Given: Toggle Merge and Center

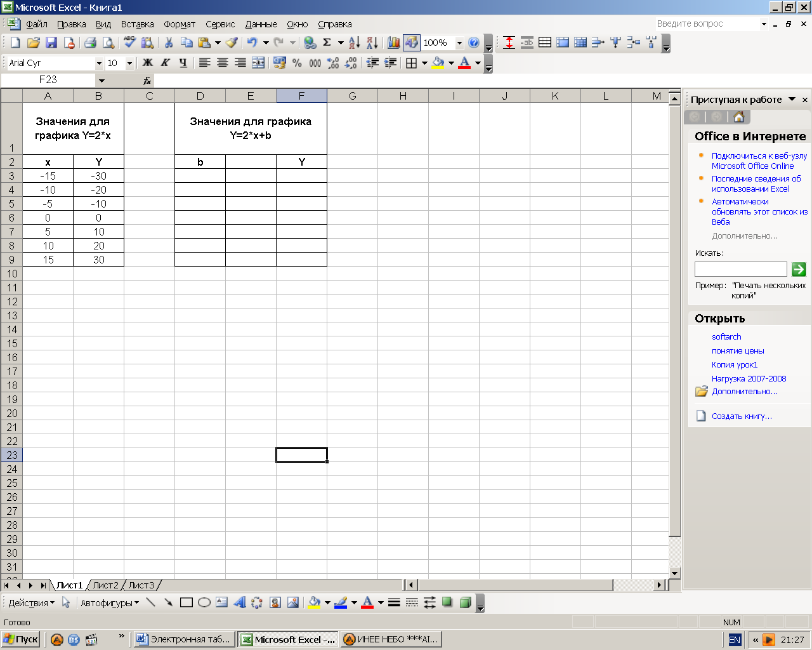Looking at the screenshot, I should tap(258, 63).
